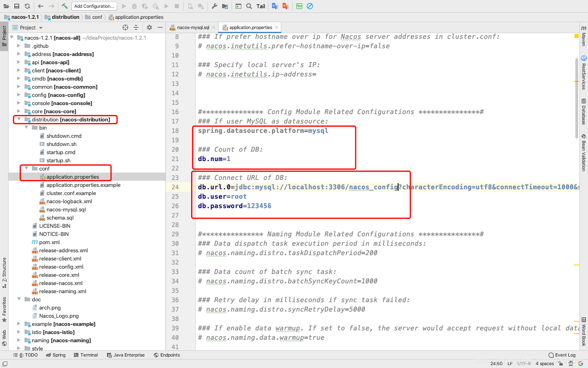Click the blue circle-slash toolbar icon
The height and width of the screenshot is (368, 588).
tap(310, 6)
